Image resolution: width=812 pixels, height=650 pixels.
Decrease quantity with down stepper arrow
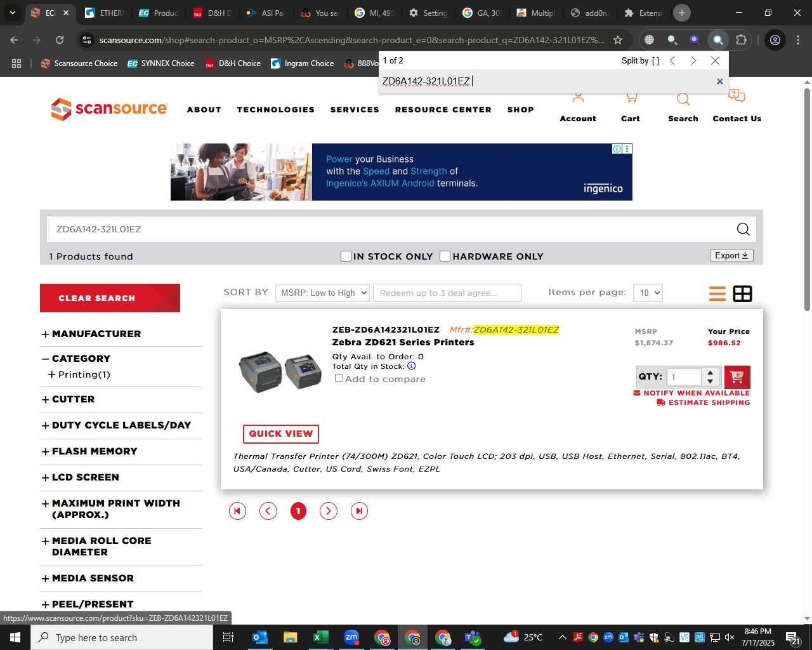(710, 381)
